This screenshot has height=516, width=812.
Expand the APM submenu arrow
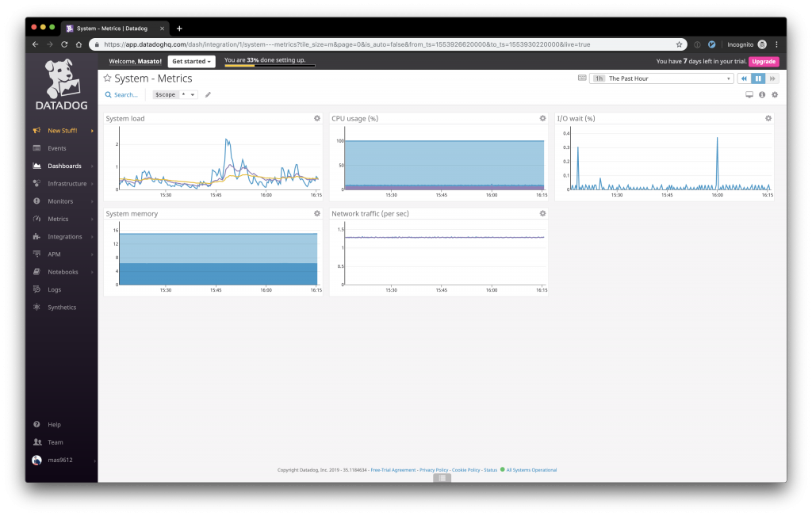(x=92, y=254)
